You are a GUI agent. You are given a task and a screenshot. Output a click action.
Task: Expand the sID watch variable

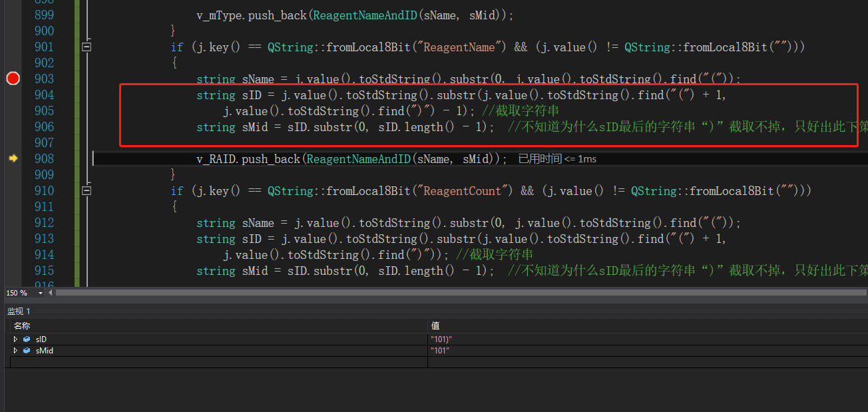point(16,339)
